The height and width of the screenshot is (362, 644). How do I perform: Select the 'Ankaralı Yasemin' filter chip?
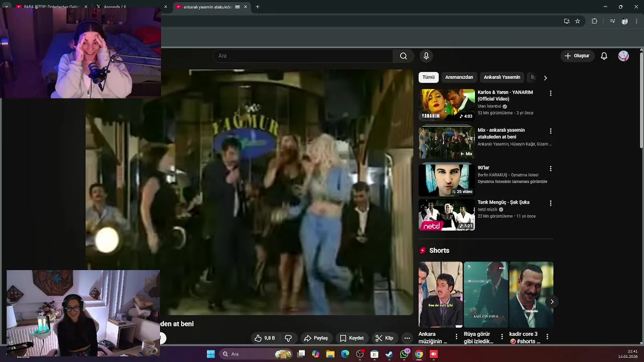click(502, 77)
